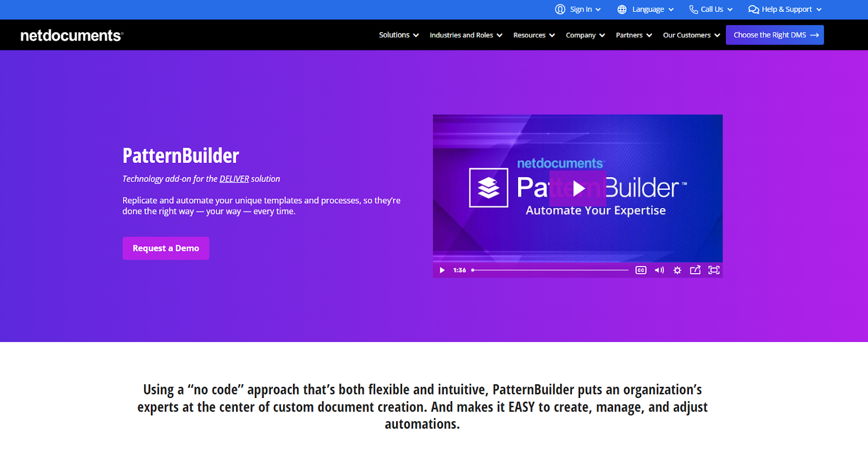Image resolution: width=868 pixels, height=455 pixels.
Task: Click the Language globe icon
Action: [622, 9]
